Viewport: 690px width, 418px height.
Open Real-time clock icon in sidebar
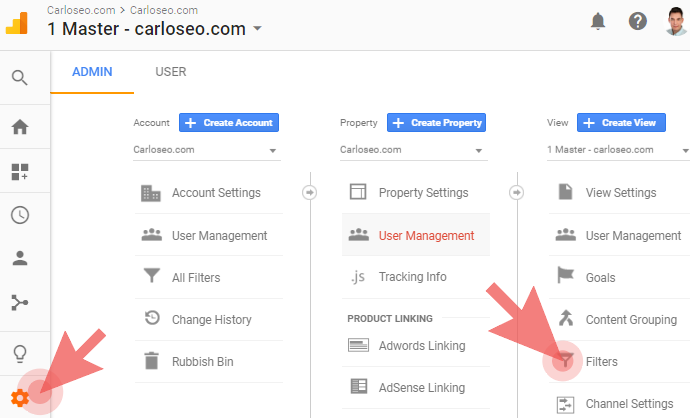pos(19,215)
